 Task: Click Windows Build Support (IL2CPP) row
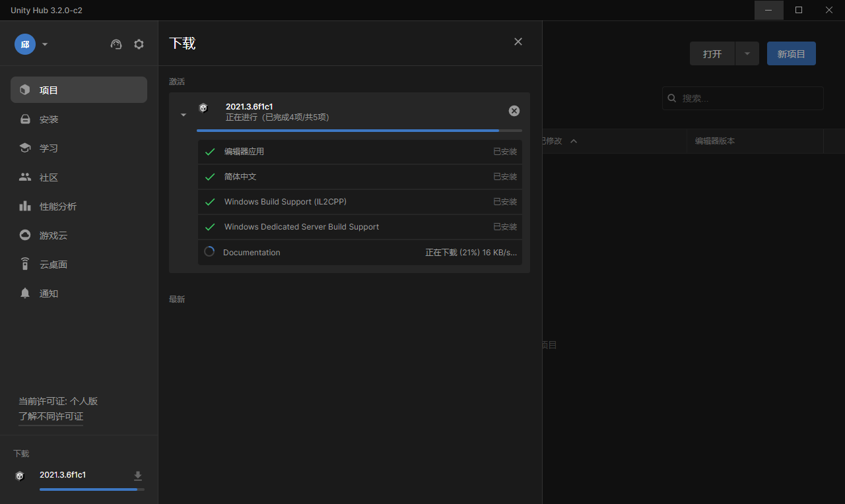pyautogui.click(x=360, y=202)
